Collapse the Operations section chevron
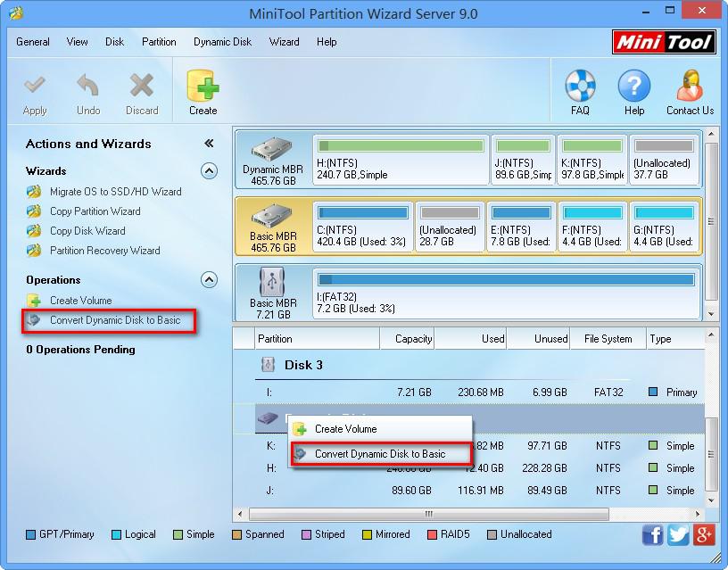728x570 pixels. tap(208, 279)
